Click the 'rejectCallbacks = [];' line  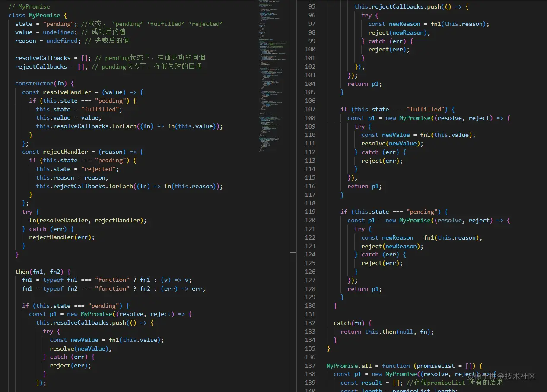point(108,66)
